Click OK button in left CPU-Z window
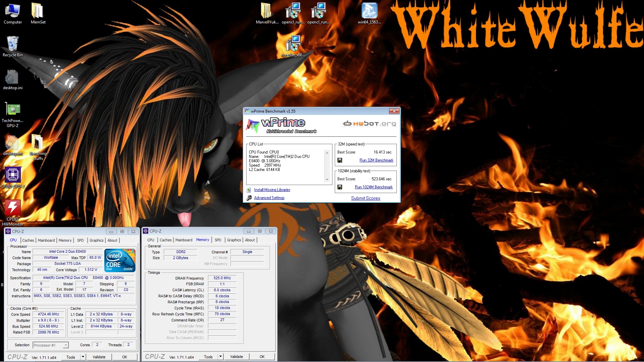This screenshot has width=644, height=362. pos(125,357)
